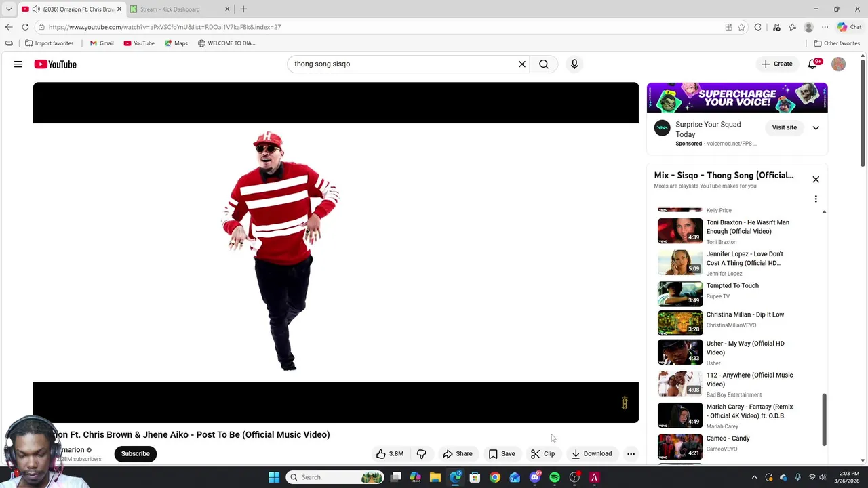Open the WELCOME TO DIA bookmark

click(x=226, y=43)
